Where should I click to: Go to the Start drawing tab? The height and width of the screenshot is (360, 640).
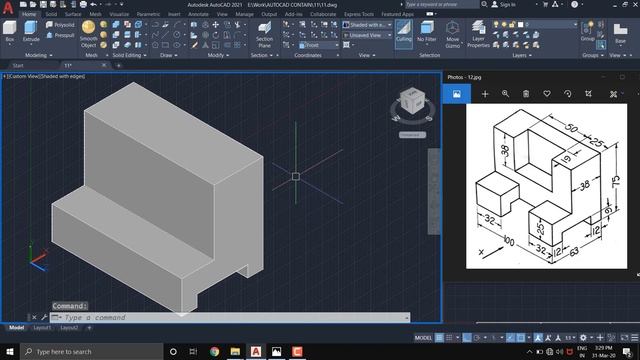pyautogui.click(x=18, y=65)
